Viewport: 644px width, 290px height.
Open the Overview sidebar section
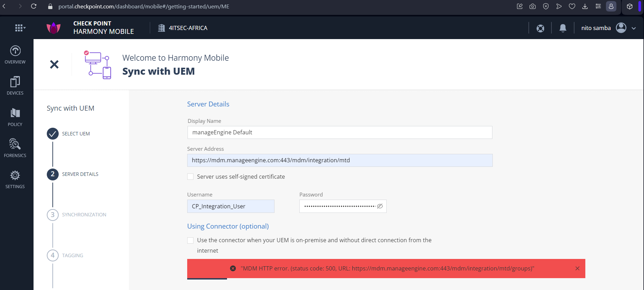(15, 55)
